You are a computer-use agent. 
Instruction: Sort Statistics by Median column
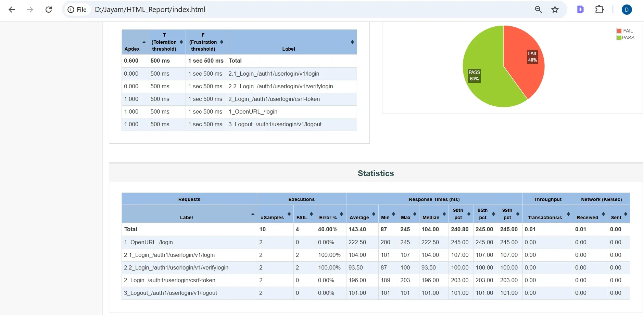[434, 214]
